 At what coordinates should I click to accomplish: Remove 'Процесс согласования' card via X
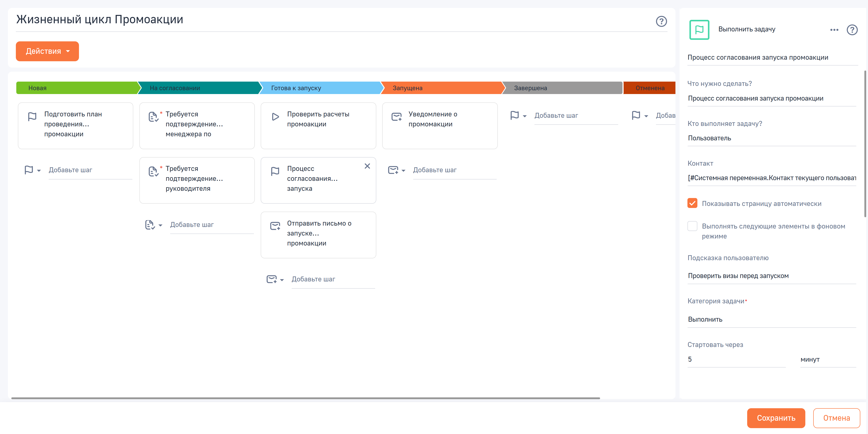pyautogui.click(x=367, y=166)
